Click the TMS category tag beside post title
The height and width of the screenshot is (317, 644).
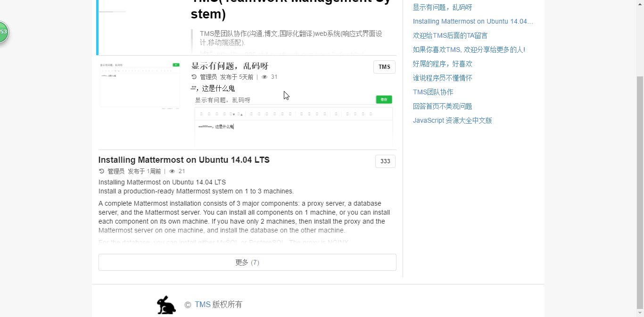(x=384, y=67)
